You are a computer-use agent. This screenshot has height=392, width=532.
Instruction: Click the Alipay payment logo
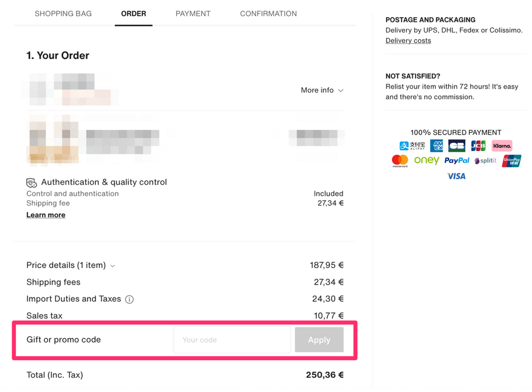(x=412, y=146)
